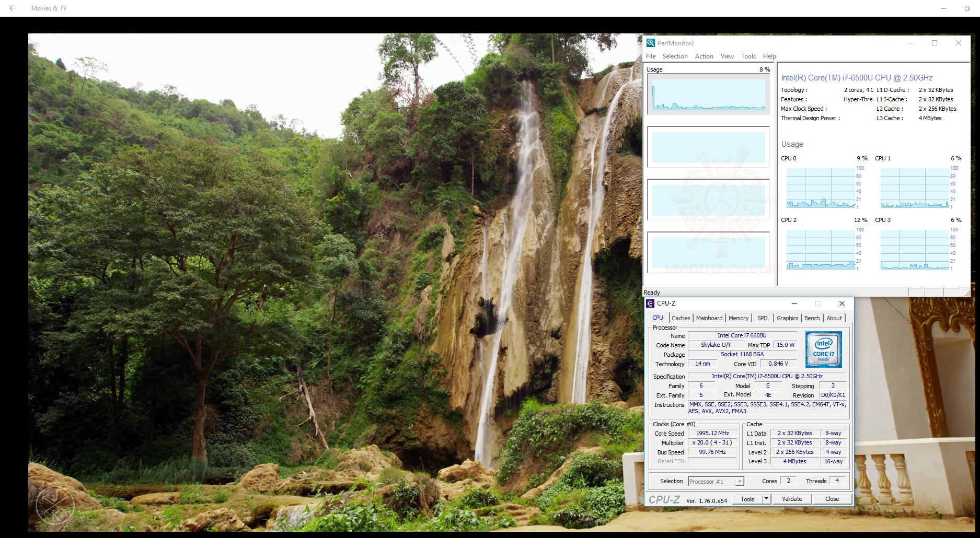Click the 'Movies & TV' window title
The height and width of the screenshot is (538, 980).
tap(49, 8)
